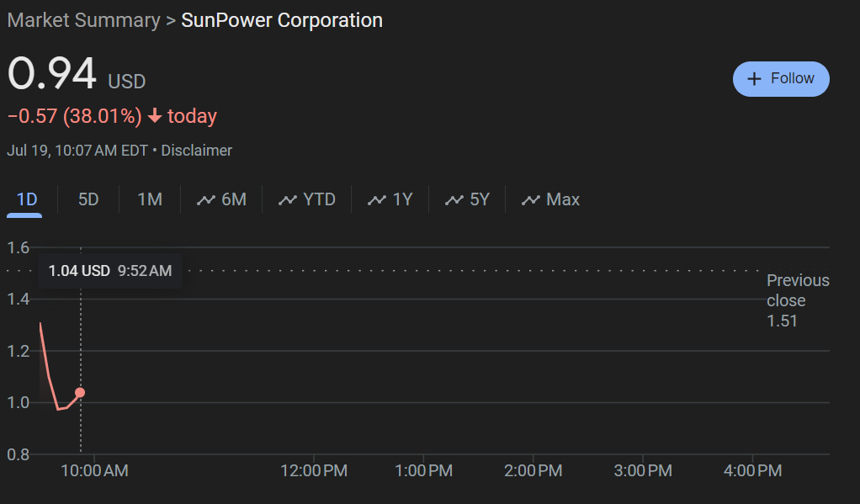Click the Follow button
The image size is (860, 504).
[780, 79]
